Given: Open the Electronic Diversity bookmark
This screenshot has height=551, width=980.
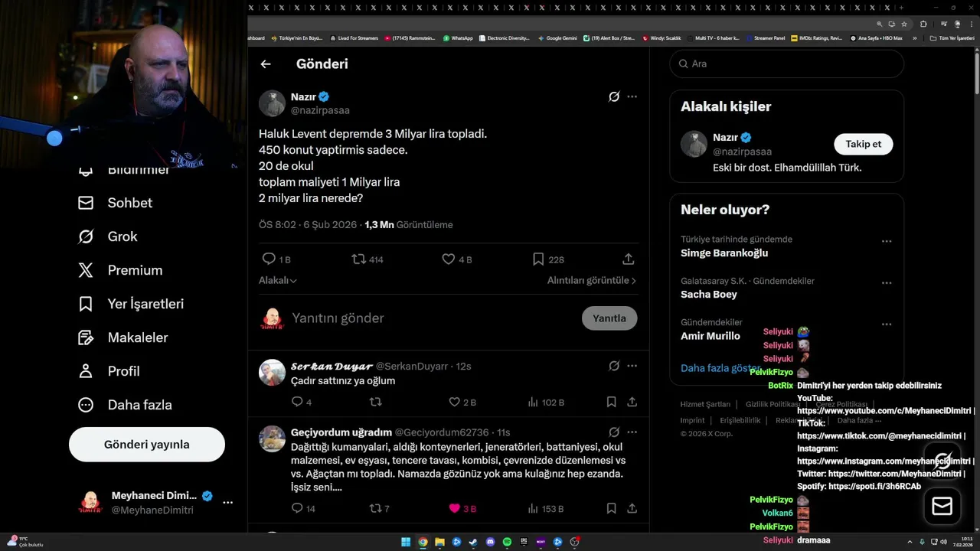Looking at the screenshot, I should 505,38.
